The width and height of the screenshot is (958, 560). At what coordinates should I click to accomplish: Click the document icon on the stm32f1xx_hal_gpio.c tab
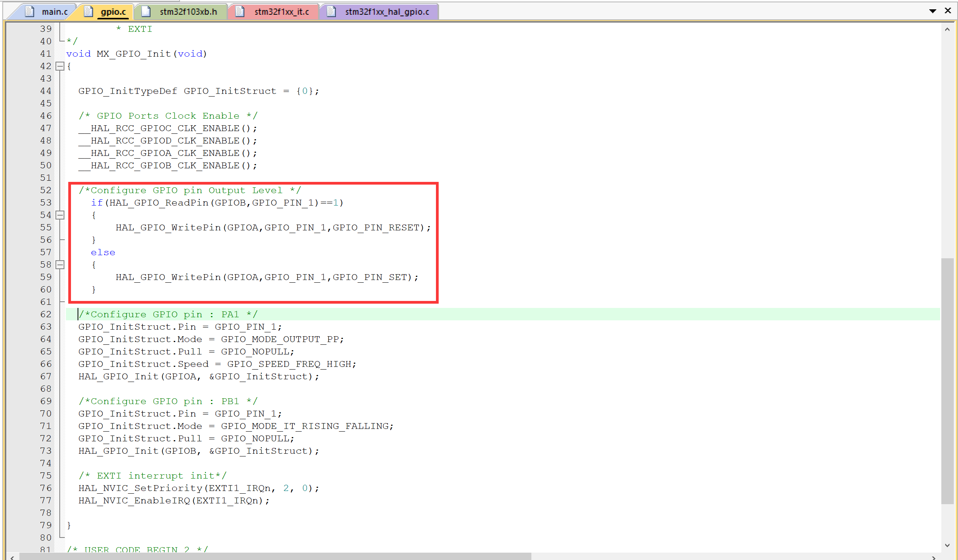click(331, 11)
